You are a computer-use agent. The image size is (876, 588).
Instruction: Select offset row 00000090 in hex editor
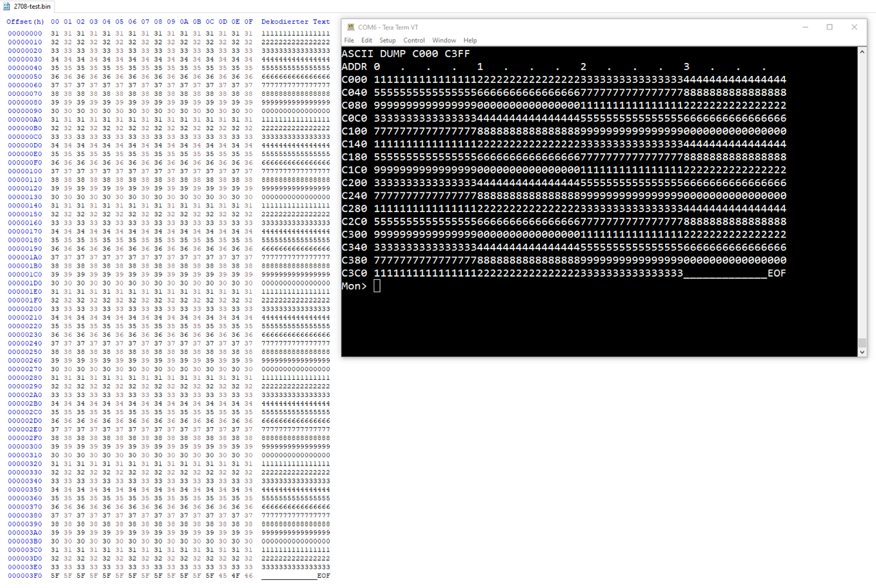[25, 111]
